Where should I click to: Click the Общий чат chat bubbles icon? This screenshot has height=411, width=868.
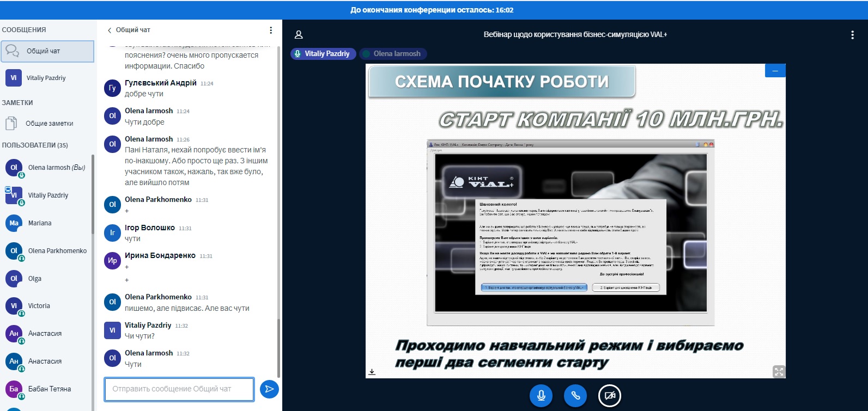12,51
